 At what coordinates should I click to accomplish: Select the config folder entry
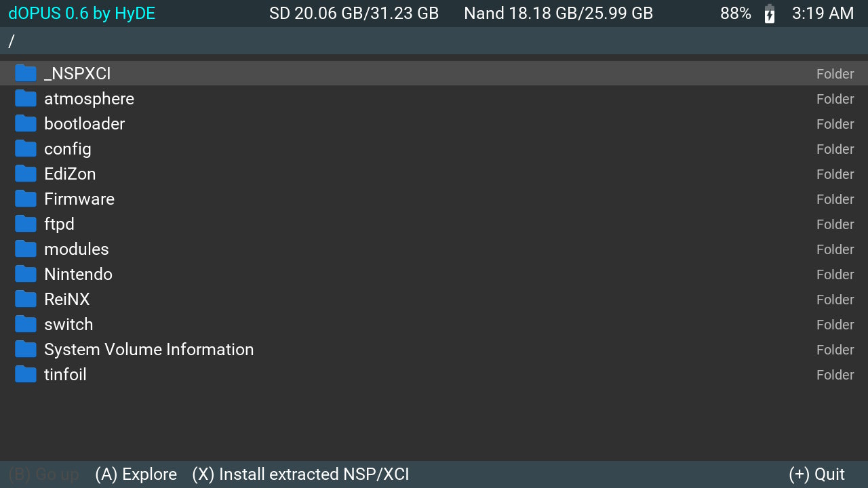click(x=68, y=148)
